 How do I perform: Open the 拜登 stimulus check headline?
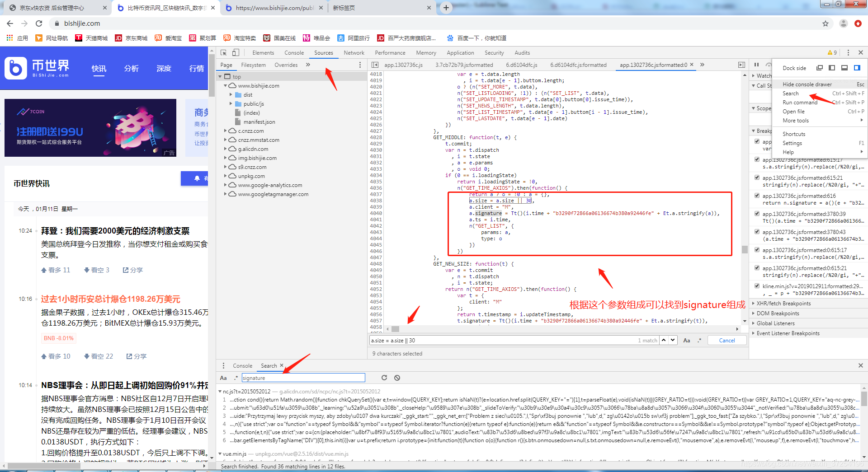115,231
